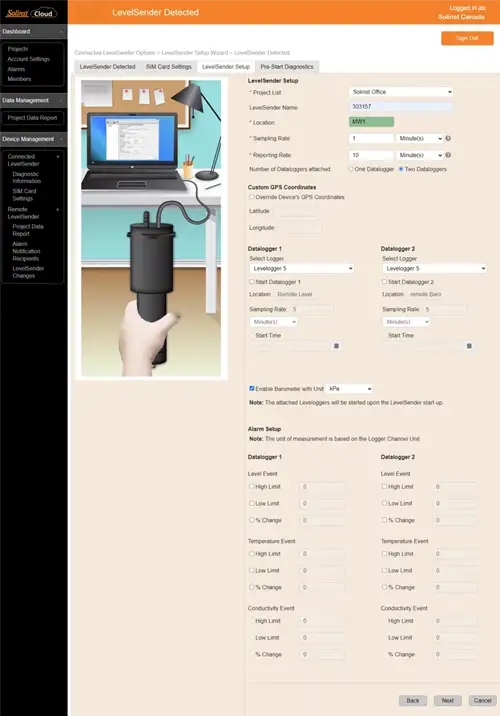
Task: Click the Longitude input field
Action: pos(300,228)
